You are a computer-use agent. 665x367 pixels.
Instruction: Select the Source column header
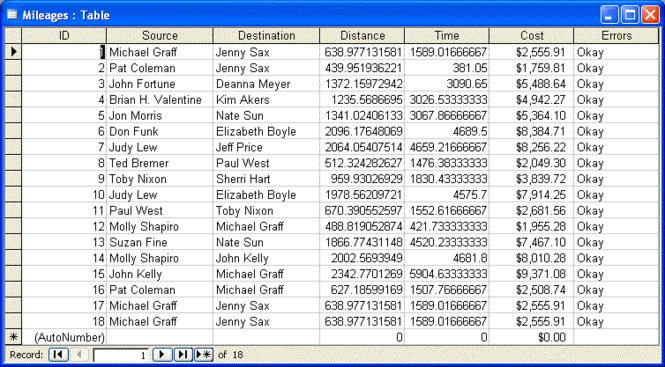pyautogui.click(x=159, y=36)
